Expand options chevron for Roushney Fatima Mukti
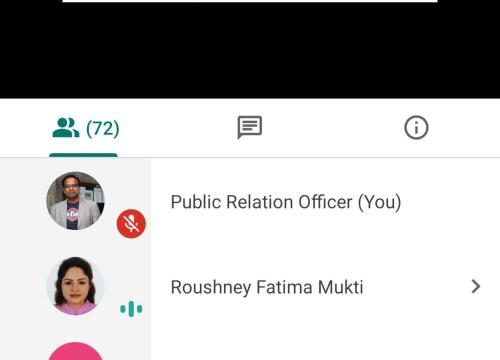Image resolution: width=500 pixels, height=360 pixels. pos(476,286)
